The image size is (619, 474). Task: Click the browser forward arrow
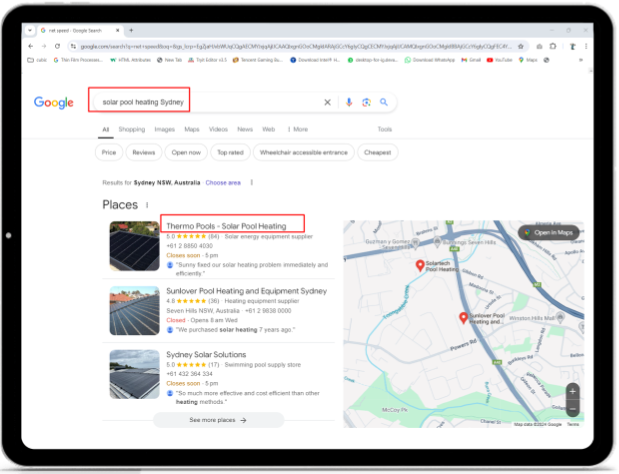click(44, 46)
